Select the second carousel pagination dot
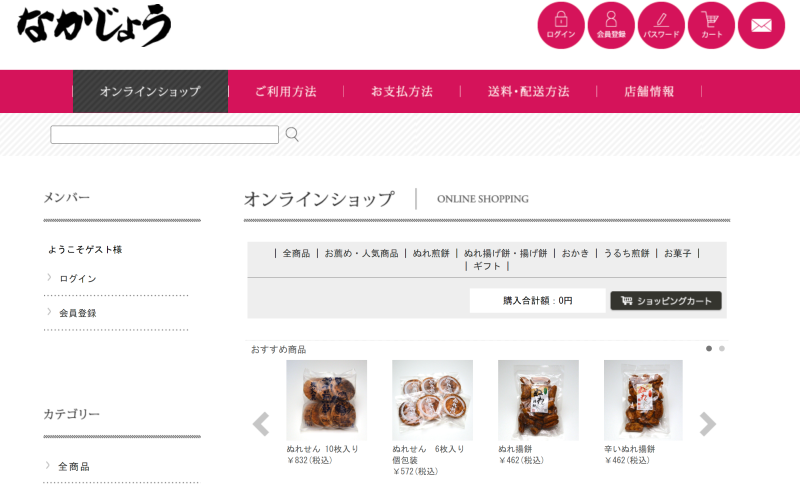800x485 pixels. click(x=721, y=349)
